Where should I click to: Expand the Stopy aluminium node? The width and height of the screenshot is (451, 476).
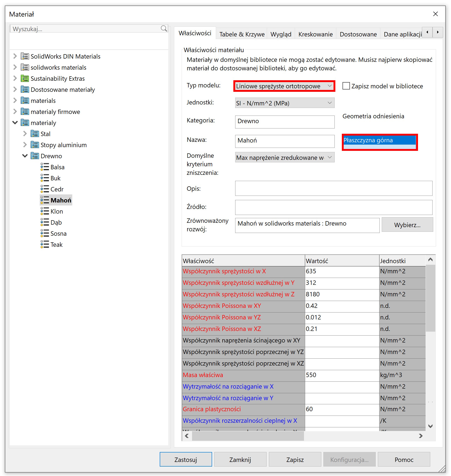point(25,145)
